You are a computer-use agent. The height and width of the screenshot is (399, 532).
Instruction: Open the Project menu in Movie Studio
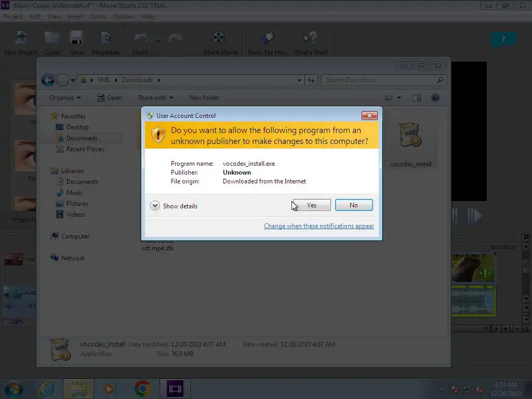coord(13,17)
